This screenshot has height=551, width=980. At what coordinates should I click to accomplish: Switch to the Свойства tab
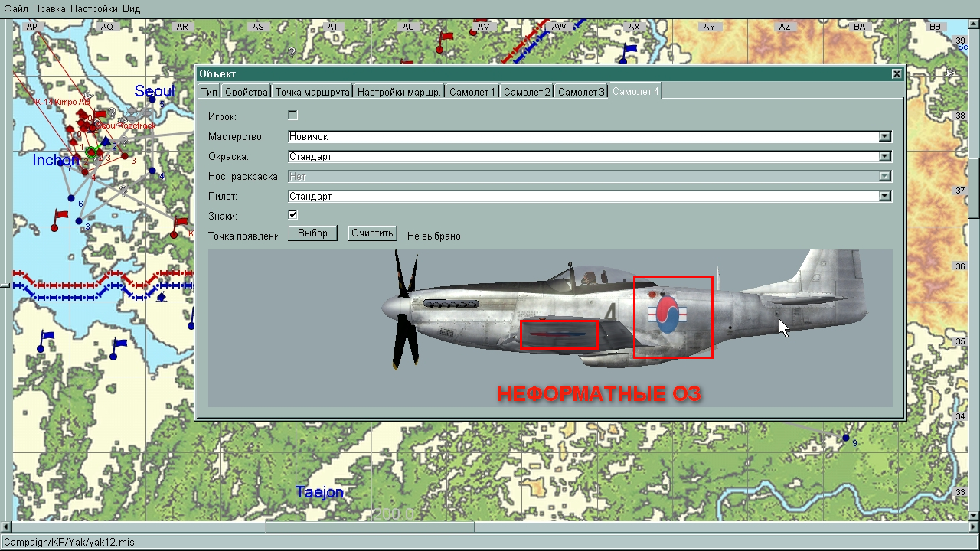[247, 92]
